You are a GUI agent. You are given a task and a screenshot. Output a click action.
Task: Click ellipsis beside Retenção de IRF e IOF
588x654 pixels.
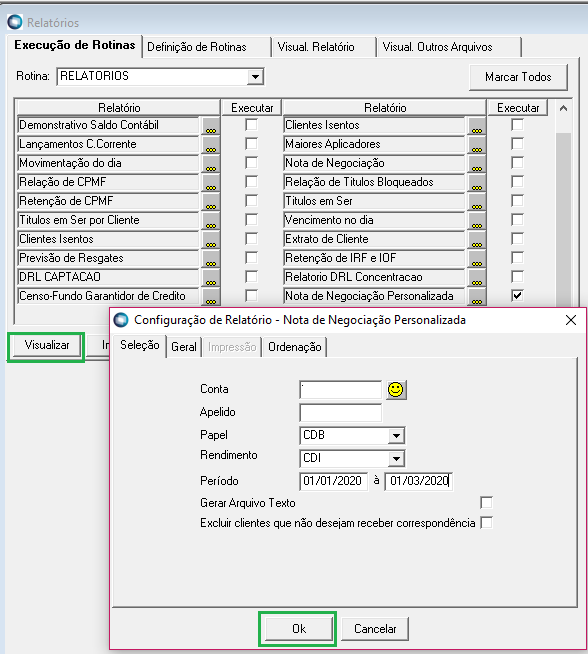(x=477, y=258)
